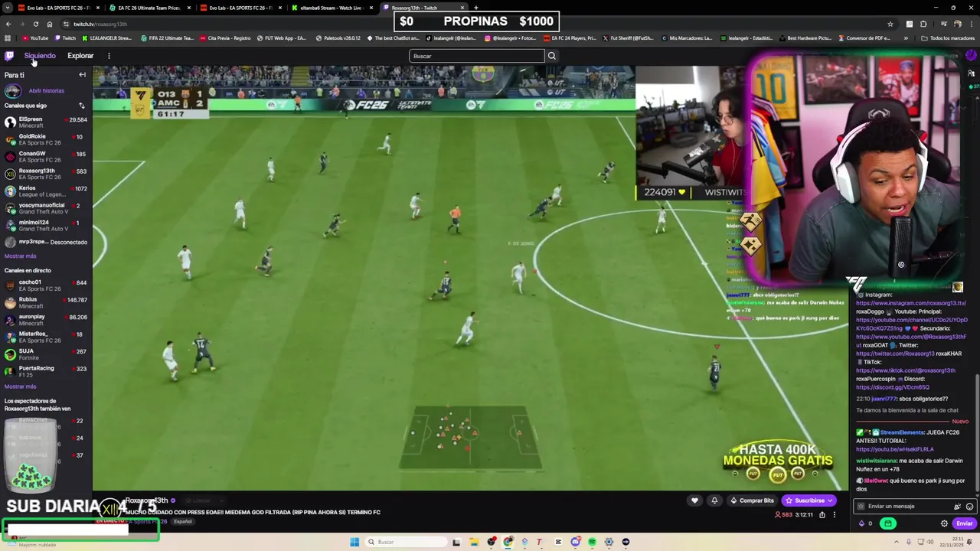Open chat settings gear

pyautogui.click(x=944, y=523)
